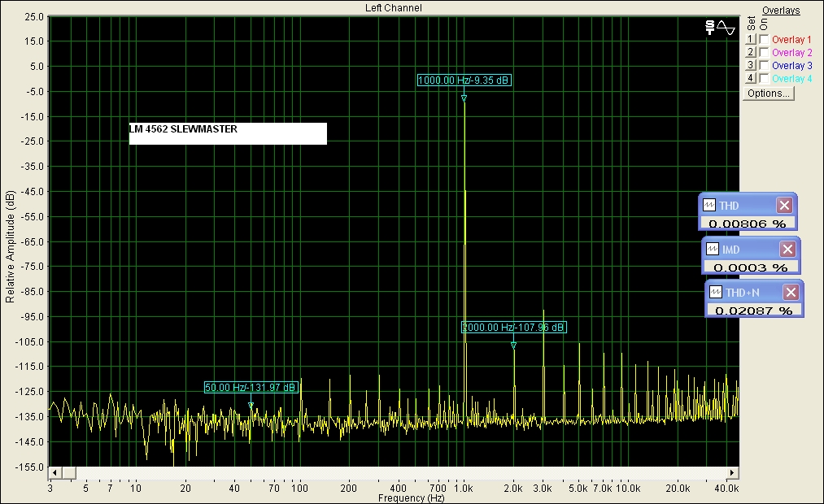Set overlay slot 3
Image resolution: width=824 pixels, height=504 pixels.
pyautogui.click(x=751, y=65)
